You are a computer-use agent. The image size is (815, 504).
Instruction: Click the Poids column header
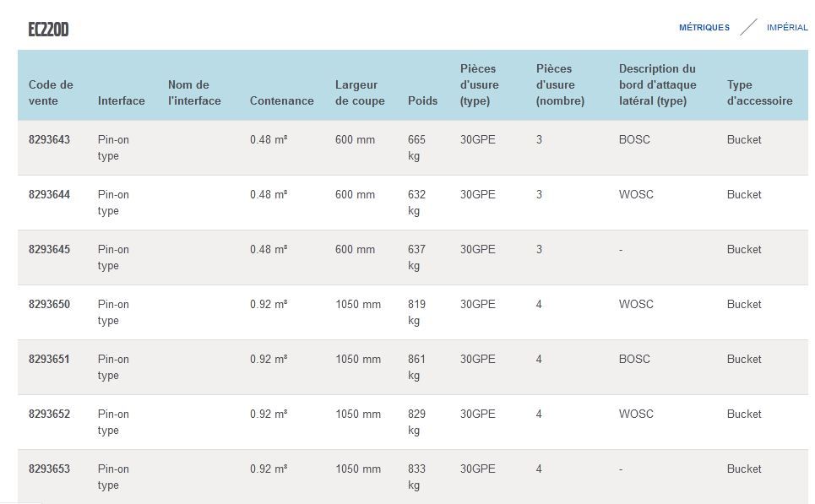422,100
